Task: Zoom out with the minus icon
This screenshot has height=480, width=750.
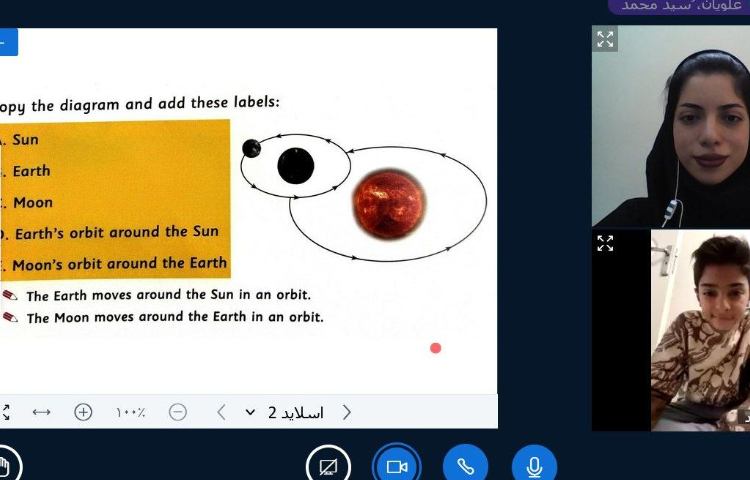Action: point(177,412)
